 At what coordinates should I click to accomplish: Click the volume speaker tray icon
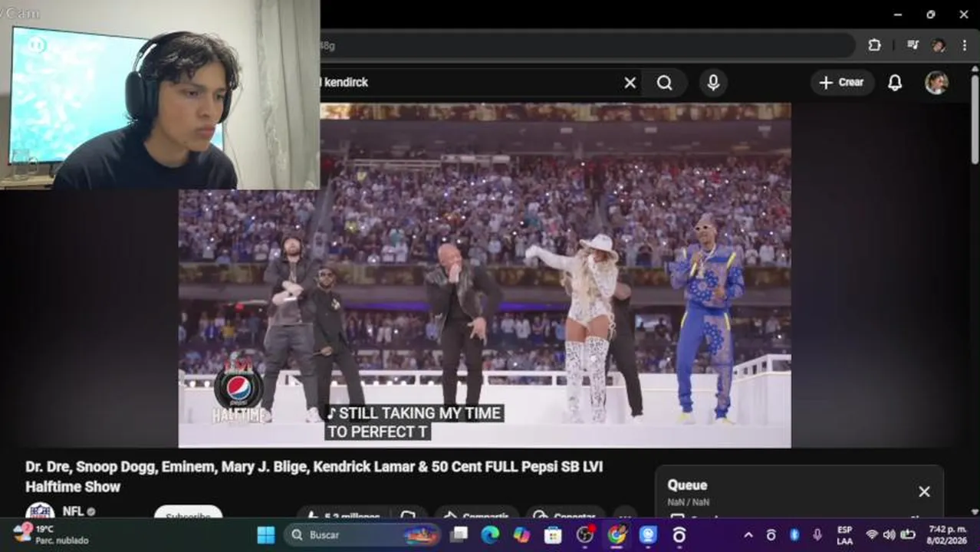point(890,535)
